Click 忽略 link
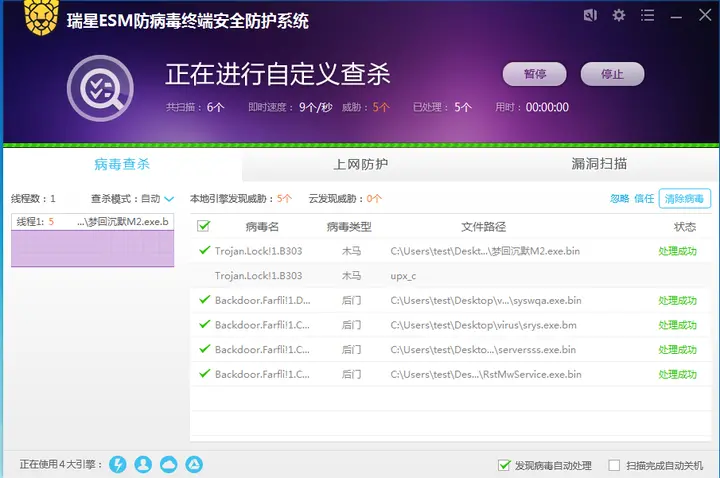 coord(619,198)
